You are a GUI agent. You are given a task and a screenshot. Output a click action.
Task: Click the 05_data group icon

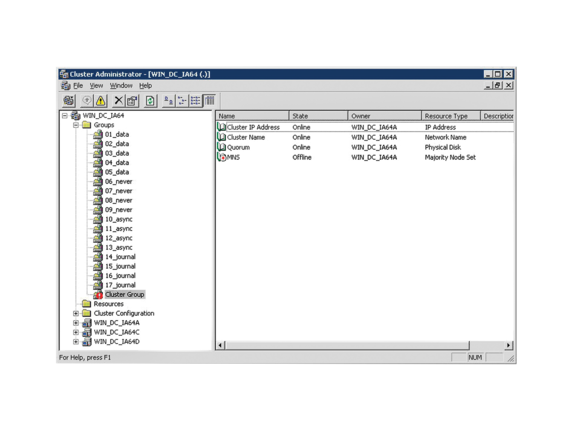coord(98,172)
